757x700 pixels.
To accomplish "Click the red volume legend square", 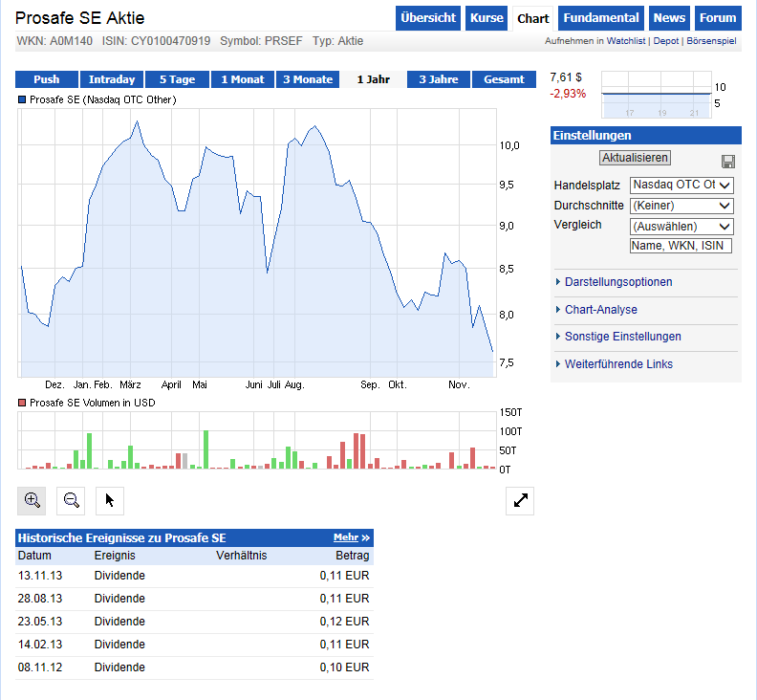I will [22, 404].
